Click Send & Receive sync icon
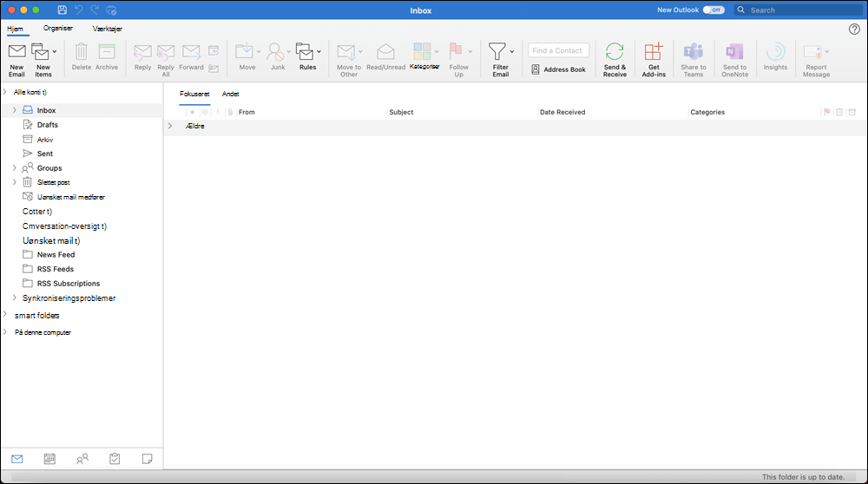 coord(615,51)
